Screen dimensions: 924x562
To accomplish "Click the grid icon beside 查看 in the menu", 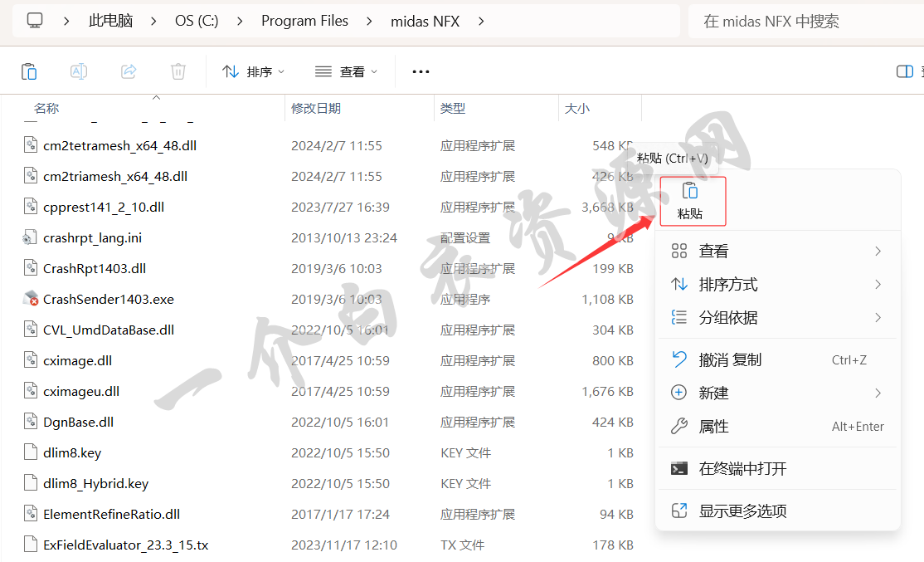I will click(x=678, y=251).
